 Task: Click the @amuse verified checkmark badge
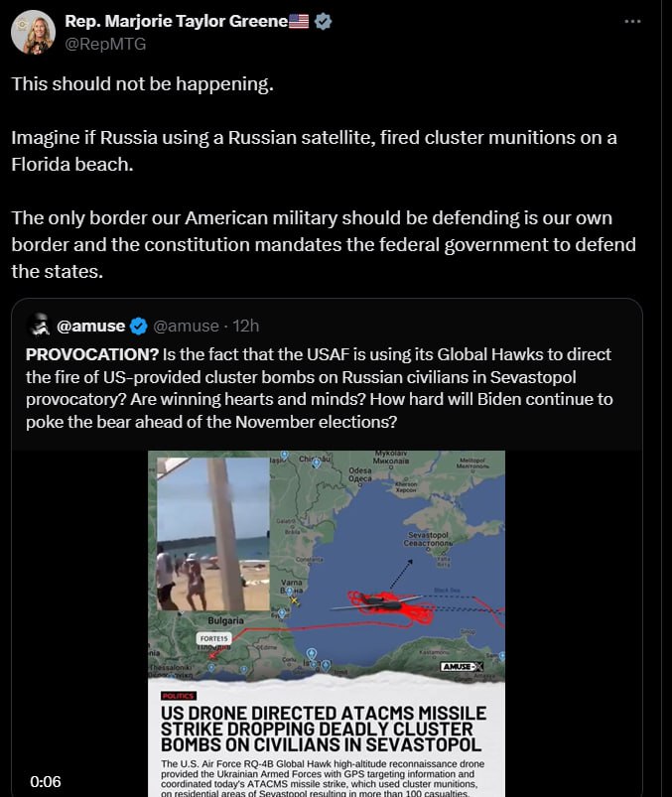point(138,326)
